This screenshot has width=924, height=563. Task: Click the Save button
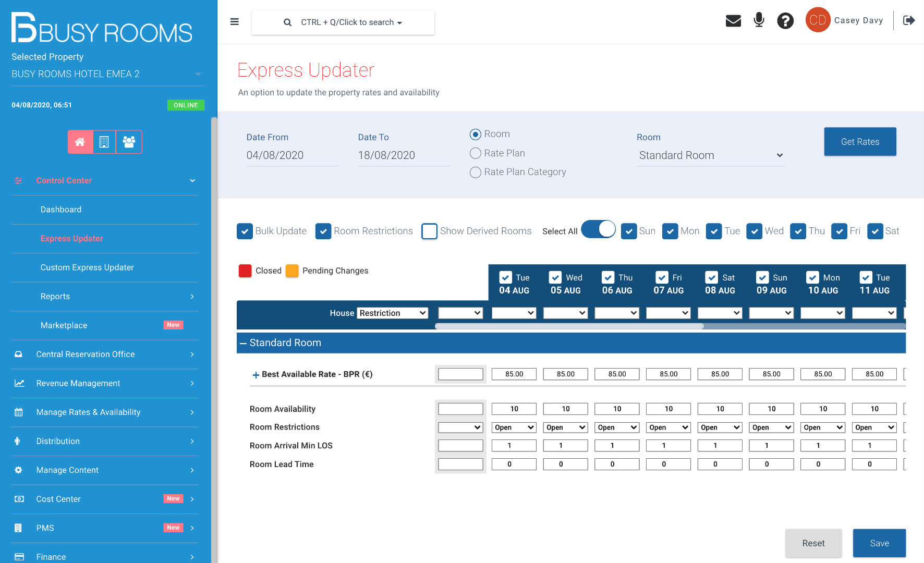[x=879, y=543]
